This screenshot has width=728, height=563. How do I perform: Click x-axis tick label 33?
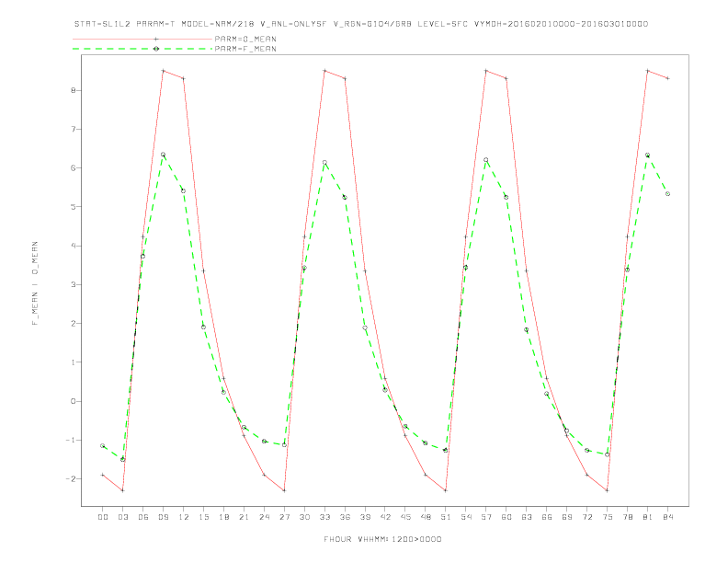[324, 517]
